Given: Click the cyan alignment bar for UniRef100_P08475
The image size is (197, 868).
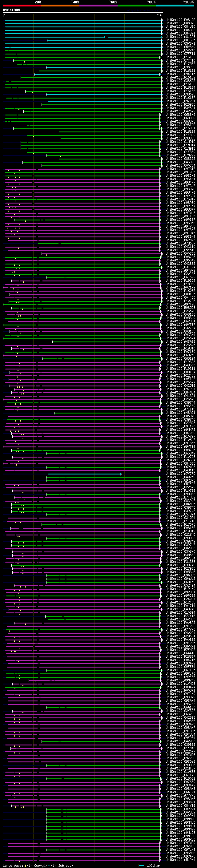Looking at the screenshot, I should (84, 20).
